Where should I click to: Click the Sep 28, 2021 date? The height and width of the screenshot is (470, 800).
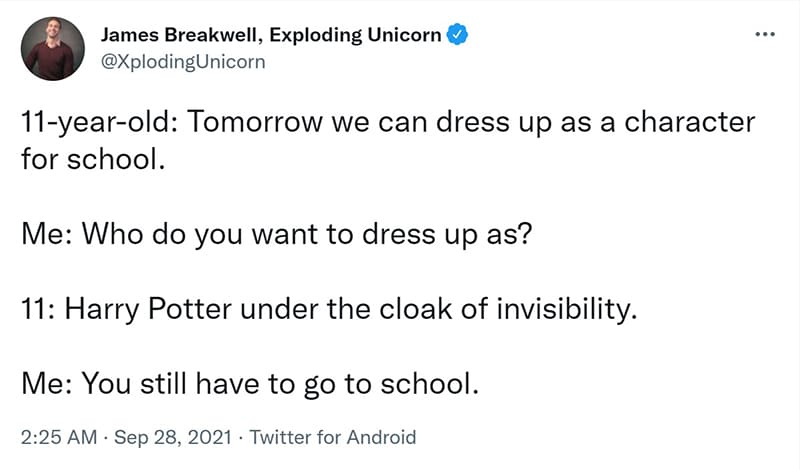click(173, 437)
